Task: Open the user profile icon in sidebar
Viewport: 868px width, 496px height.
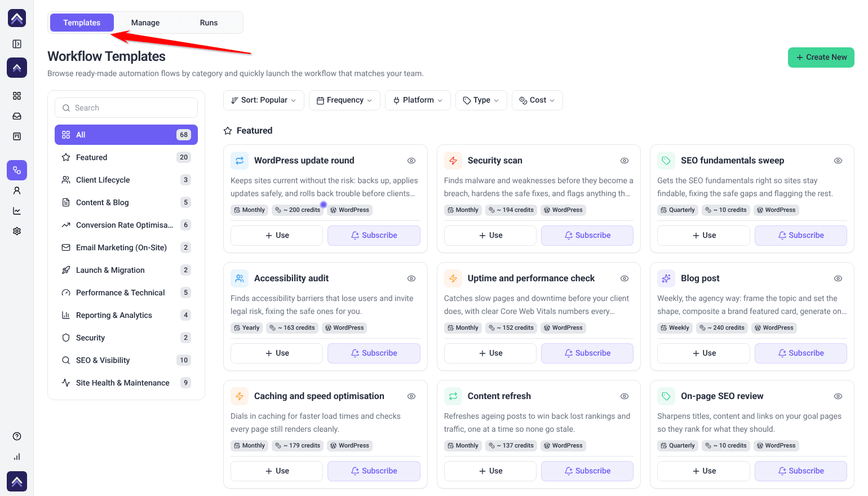Action: point(17,191)
